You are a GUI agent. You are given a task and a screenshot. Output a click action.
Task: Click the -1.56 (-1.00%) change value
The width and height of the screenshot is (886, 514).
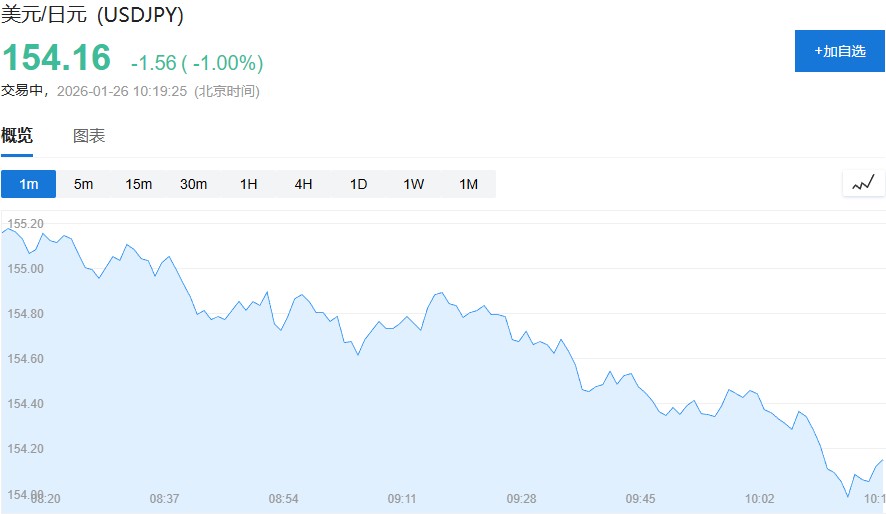point(197,63)
